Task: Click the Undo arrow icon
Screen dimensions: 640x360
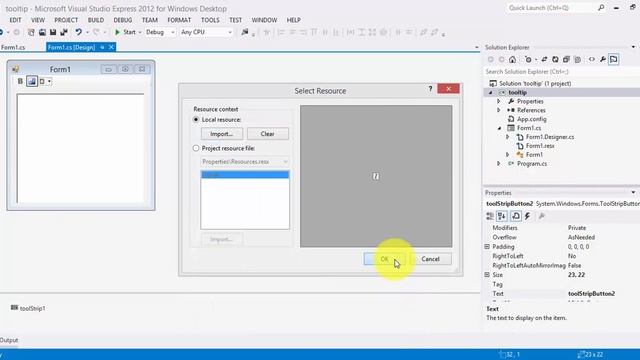Action: click(x=78, y=32)
